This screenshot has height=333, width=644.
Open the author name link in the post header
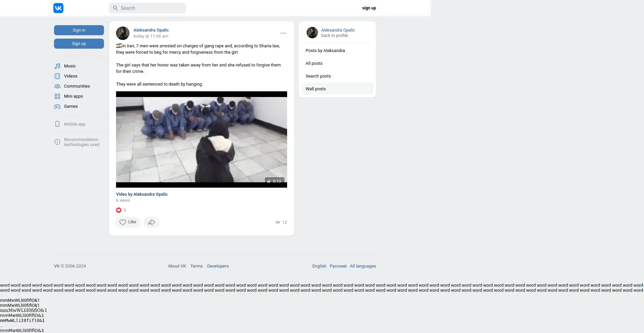click(151, 30)
